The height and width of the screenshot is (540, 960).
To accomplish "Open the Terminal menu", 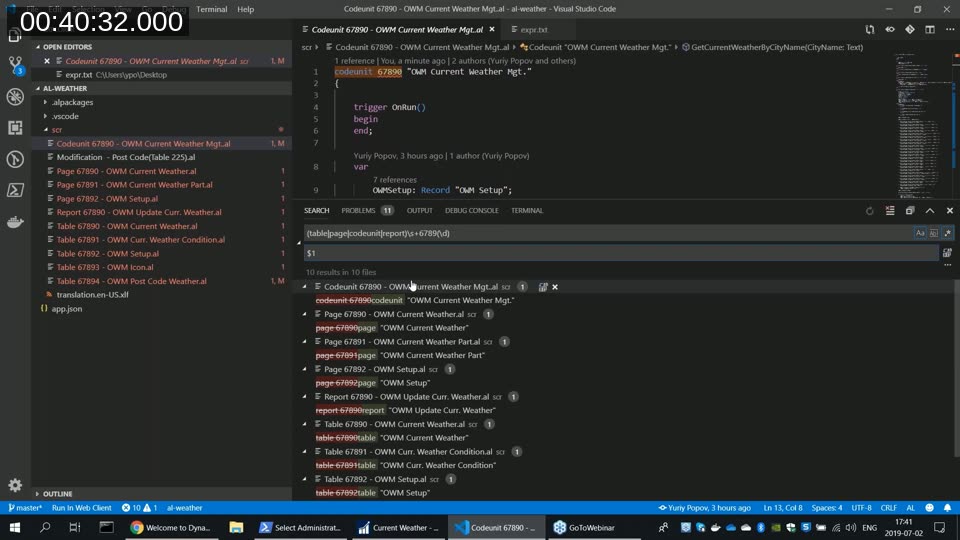I will pyautogui.click(x=211, y=9).
